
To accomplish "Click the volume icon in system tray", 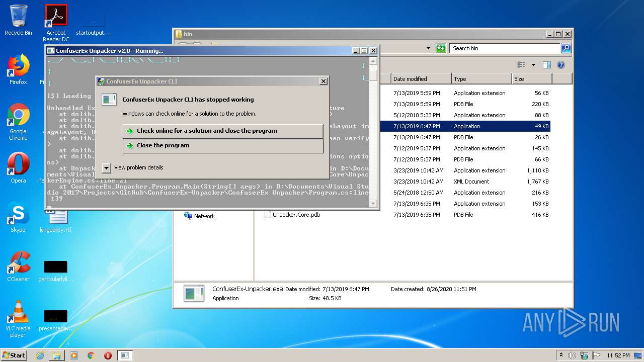I will 572,355.
